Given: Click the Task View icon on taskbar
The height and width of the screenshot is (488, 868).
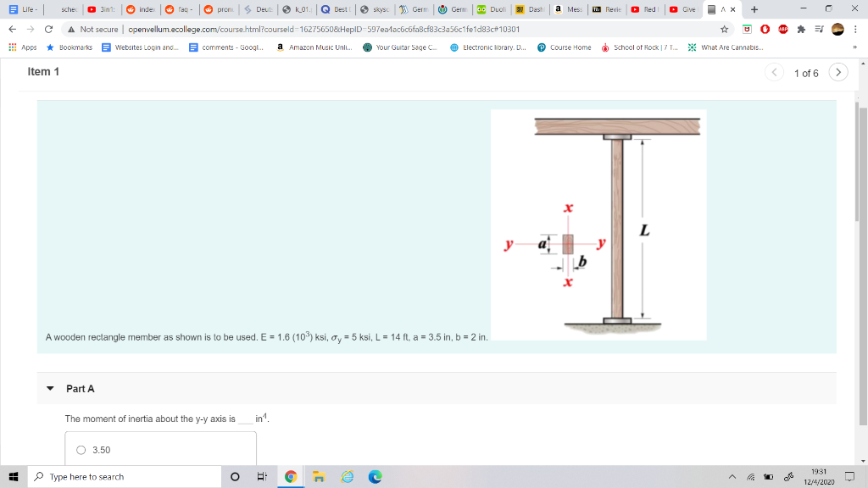Looking at the screenshot, I should [261, 478].
